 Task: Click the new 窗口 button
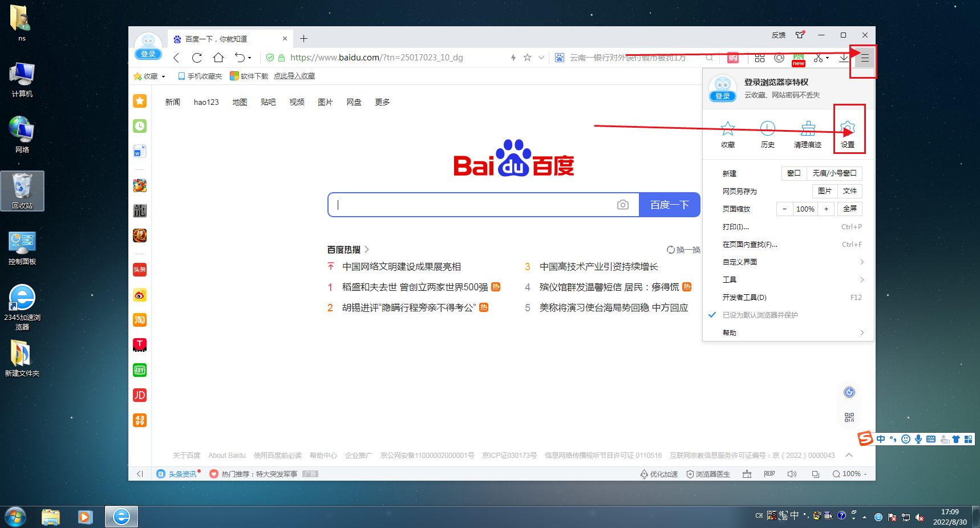coord(793,173)
